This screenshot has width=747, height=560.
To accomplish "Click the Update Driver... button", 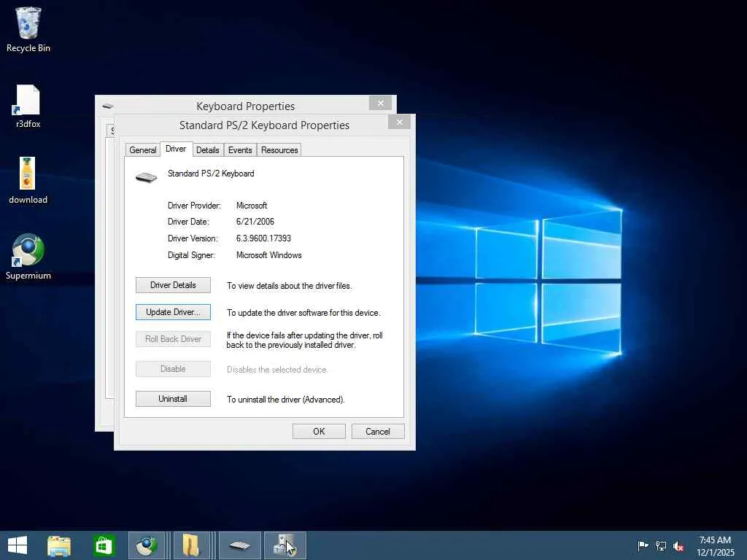I will (x=173, y=312).
